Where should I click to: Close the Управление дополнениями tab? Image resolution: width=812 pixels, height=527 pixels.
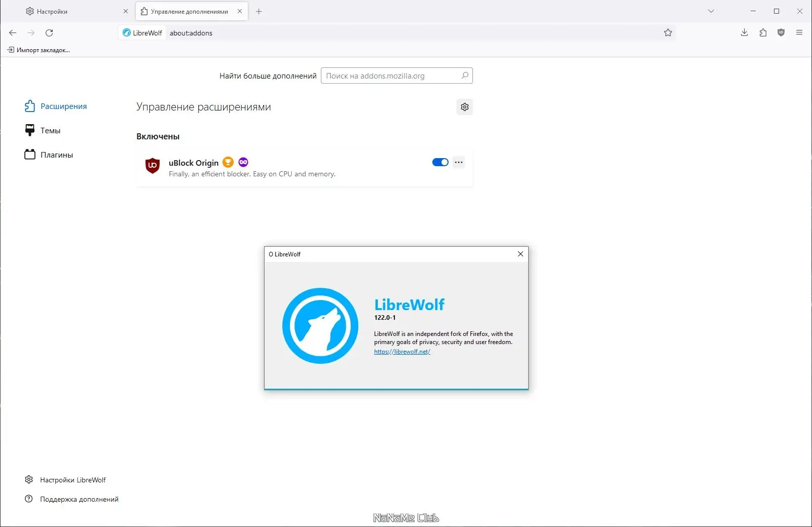pos(240,11)
